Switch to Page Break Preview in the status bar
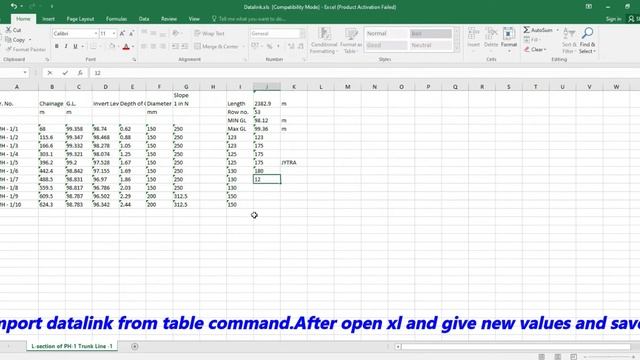Screen dimensions: 640x360 (573, 357)
